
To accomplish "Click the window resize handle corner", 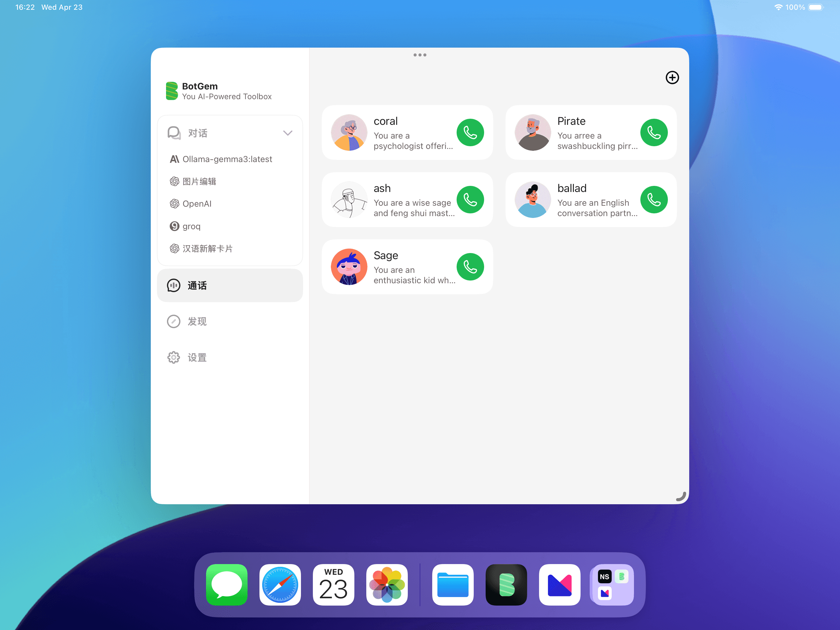I will [x=681, y=496].
